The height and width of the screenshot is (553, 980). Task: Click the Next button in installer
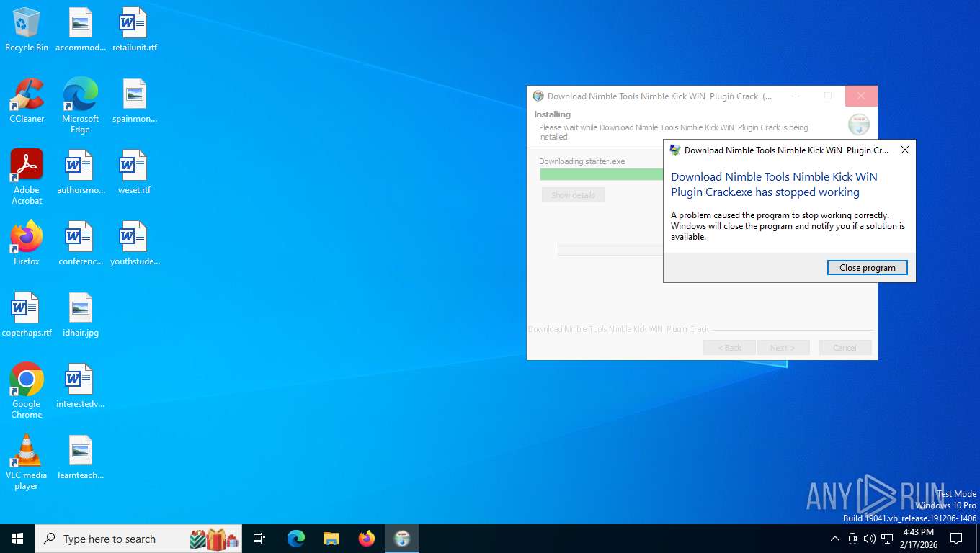click(783, 348)
